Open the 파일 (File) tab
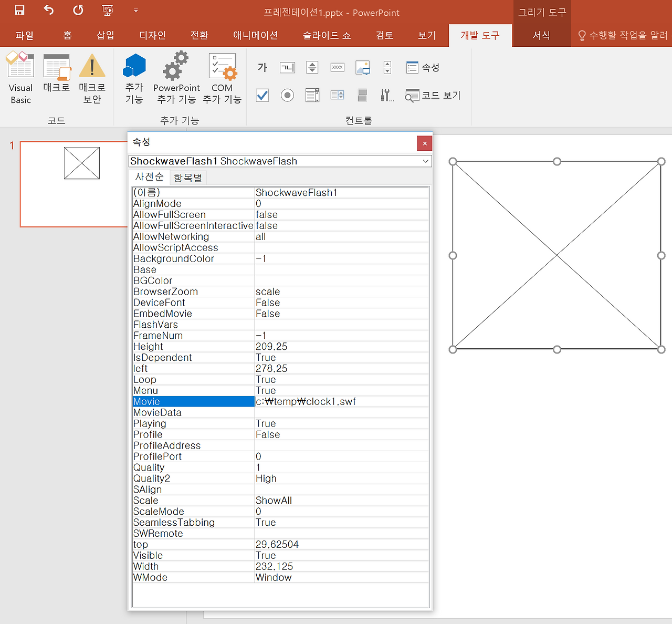This screenshot has height=624, width=672. pos(25,35)
